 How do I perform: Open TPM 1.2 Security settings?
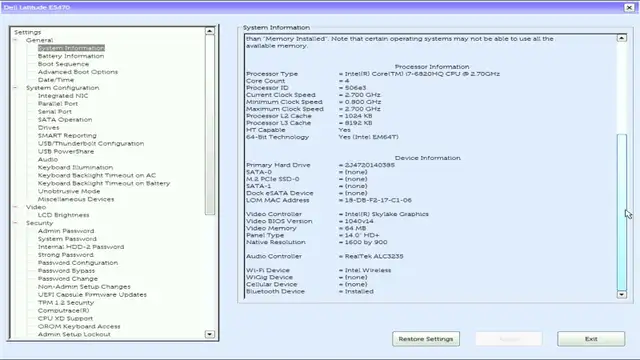[66, 302]
